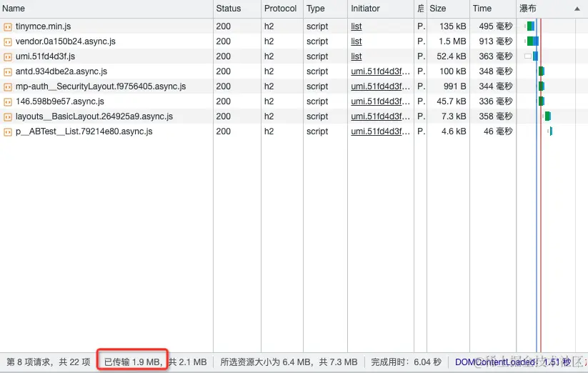Open the list initiator link for tinymce.min.js
588x373 pixels.
[x=357, y=26]
